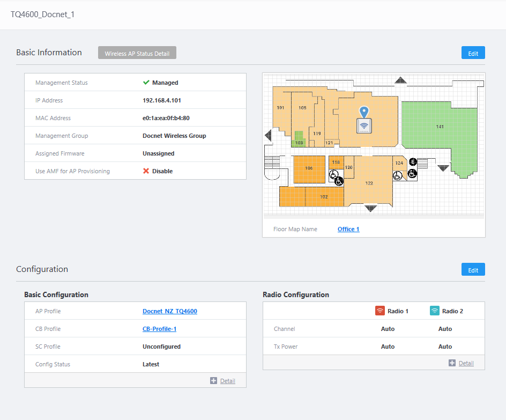
Task: Click the left entrance arrow on floor map
Action: pyautogui.click(x=269, y=136)
